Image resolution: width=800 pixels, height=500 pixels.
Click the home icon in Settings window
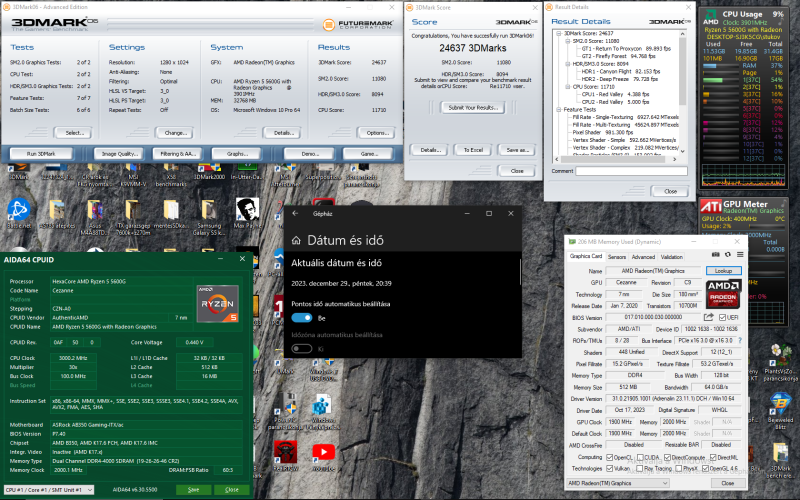coord(296,240)
